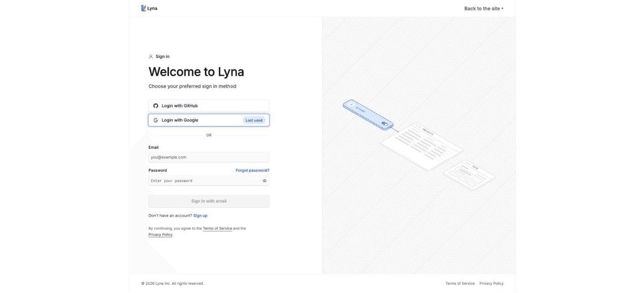Image resolution: width=644 pixels, height=293 pixels.
Task: Open Terms of Service link in agreement text
Action: 217,228
